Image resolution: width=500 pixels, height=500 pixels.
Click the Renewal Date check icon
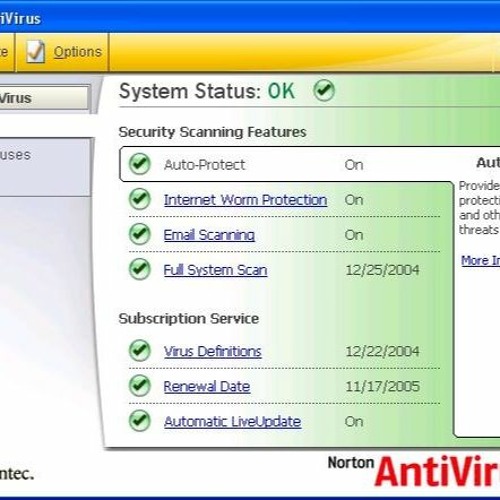pyautogui.click(x=140, y=386)
